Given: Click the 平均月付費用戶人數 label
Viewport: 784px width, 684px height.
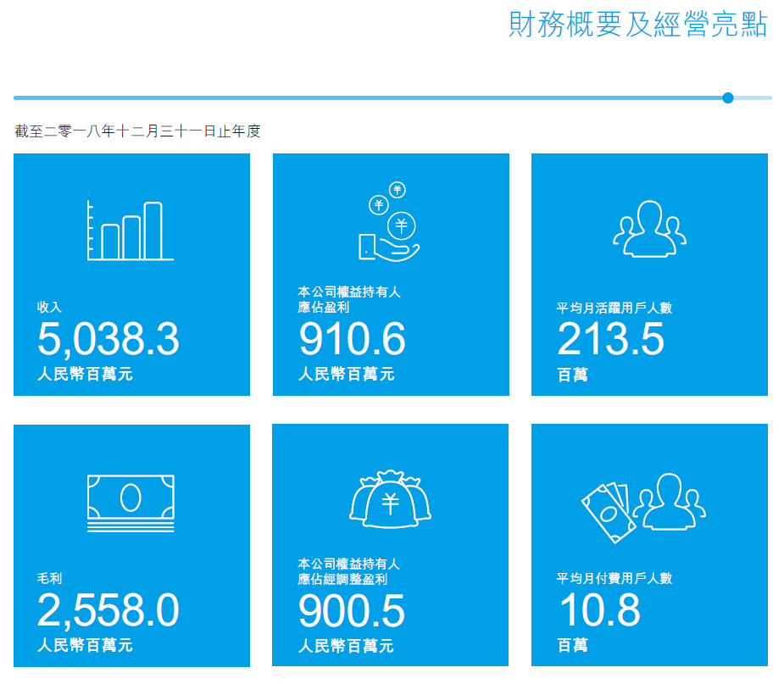Looking at the screenshot, I should click(614, 579).
